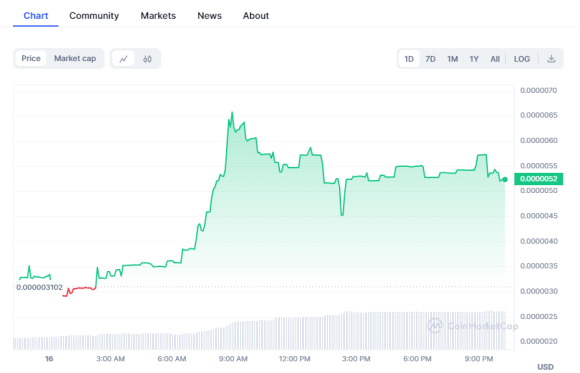Viewport: 580px width, 373px height.
Task: Click the 6:00 PM time axis label
Action: coord(417,359)
